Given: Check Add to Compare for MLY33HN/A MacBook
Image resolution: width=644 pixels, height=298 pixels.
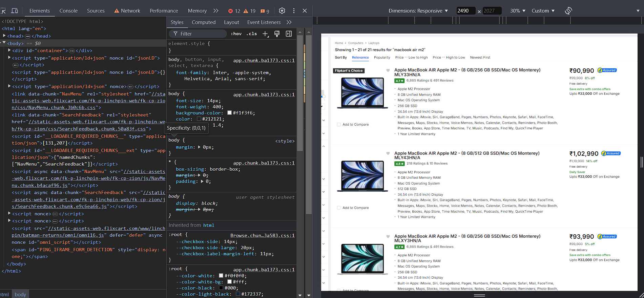Looking at the screenshot, I should [339, 125].
